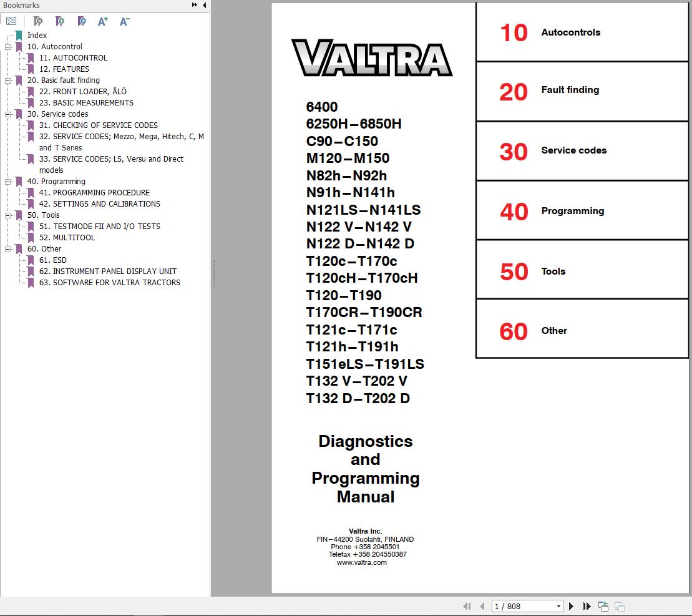Image resolution: width=692 pixels, height=616 pixels.
Task: Click the delete bookmark icon
Action: 38,21
